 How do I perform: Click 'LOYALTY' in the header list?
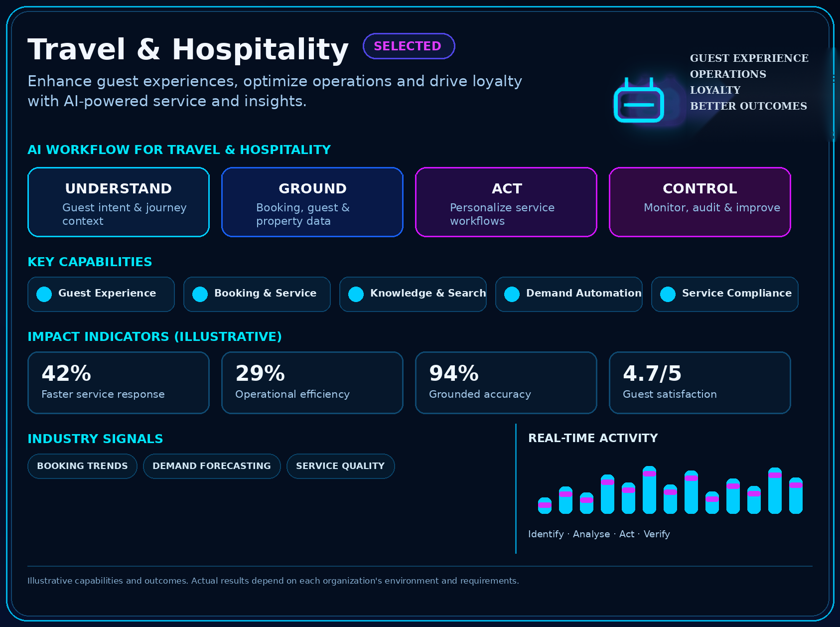point(715,90)
